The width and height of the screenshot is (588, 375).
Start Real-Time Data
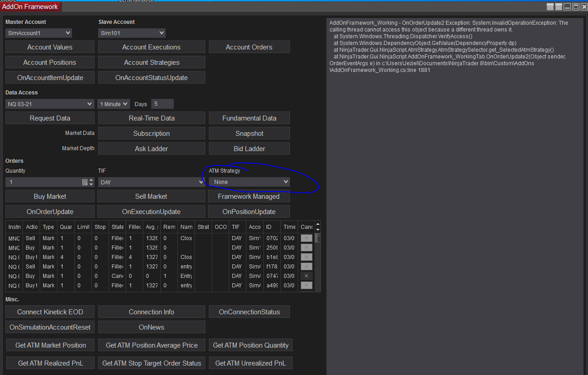(x=152, y=118)
